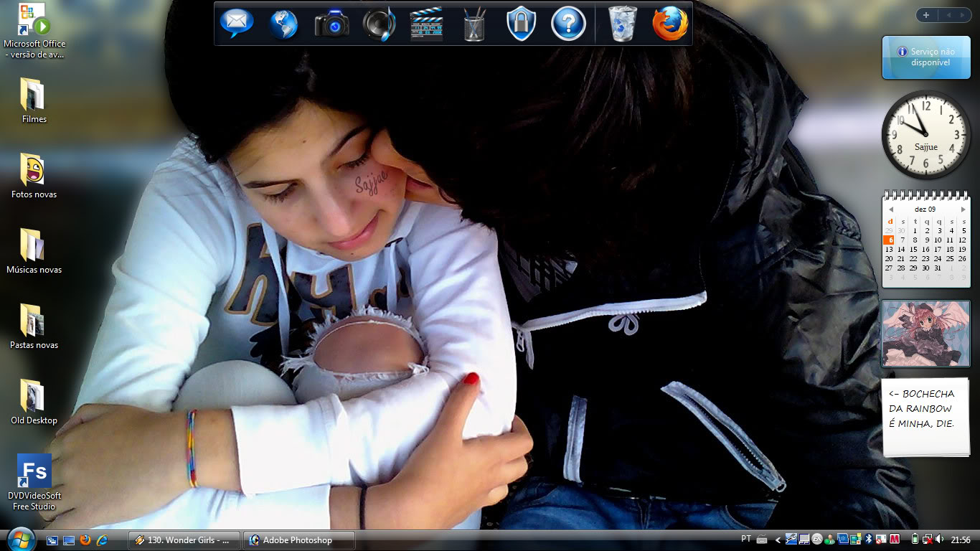Click the dez 09 calendar header
The image size is (980, 551).
[x=925, y=209]
